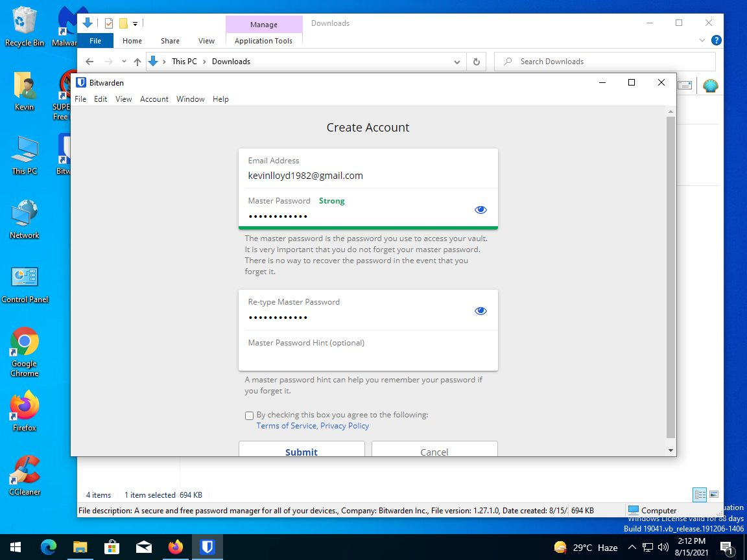Open Mail app from taskbar

143,547
